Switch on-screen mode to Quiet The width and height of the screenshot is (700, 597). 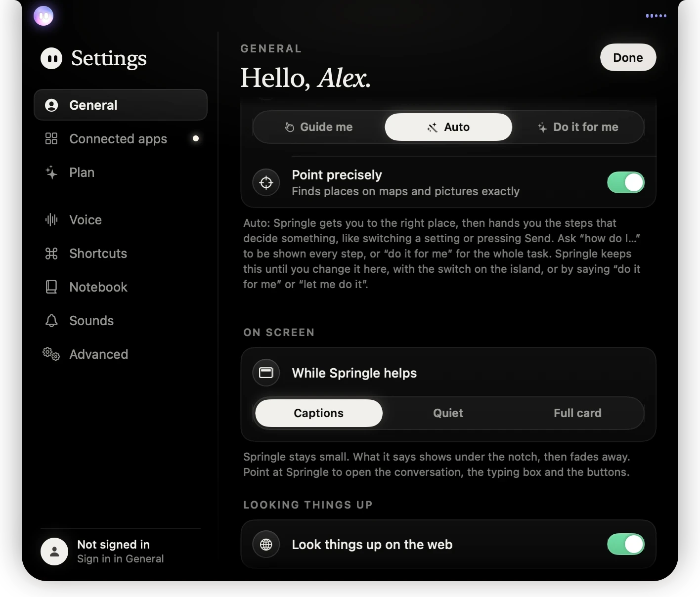click(448, 413)
